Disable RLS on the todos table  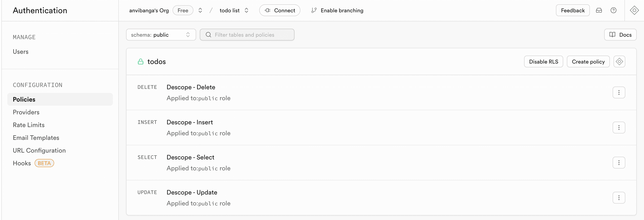pyautogui.click(x=543, y=61)
